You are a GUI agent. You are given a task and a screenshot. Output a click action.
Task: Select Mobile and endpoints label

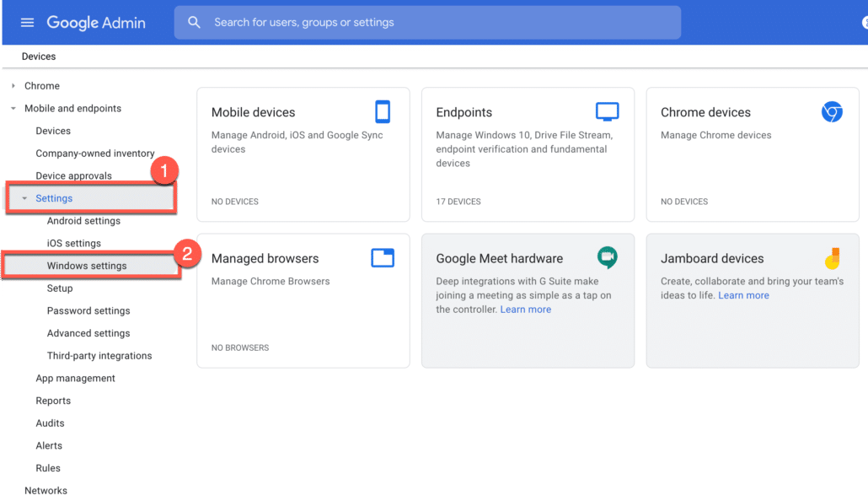click(72, 109)
